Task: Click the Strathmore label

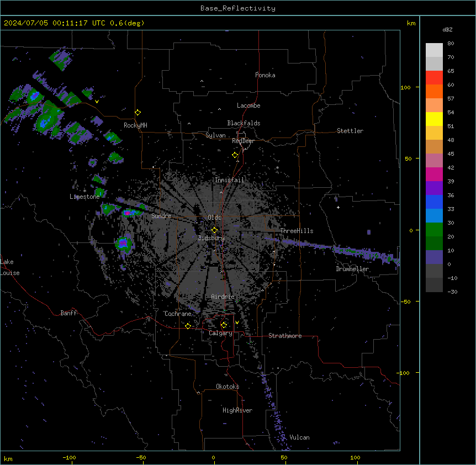Action: click(x=285, y=336)
